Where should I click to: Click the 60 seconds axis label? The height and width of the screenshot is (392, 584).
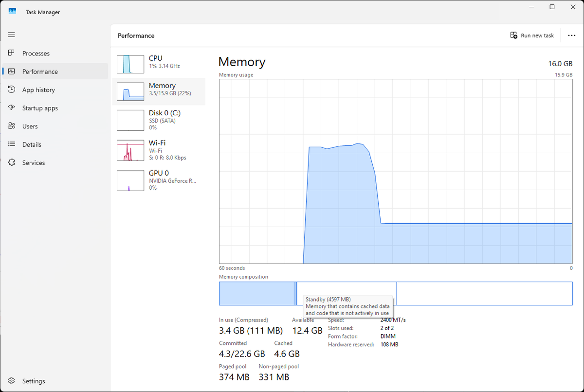point(232,268)
